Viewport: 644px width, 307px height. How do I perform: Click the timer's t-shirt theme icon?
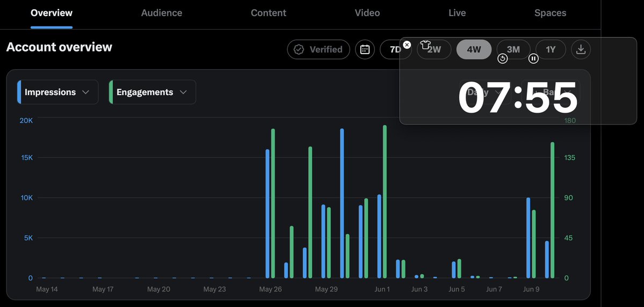pyautogui.click(x=425, y=45)
